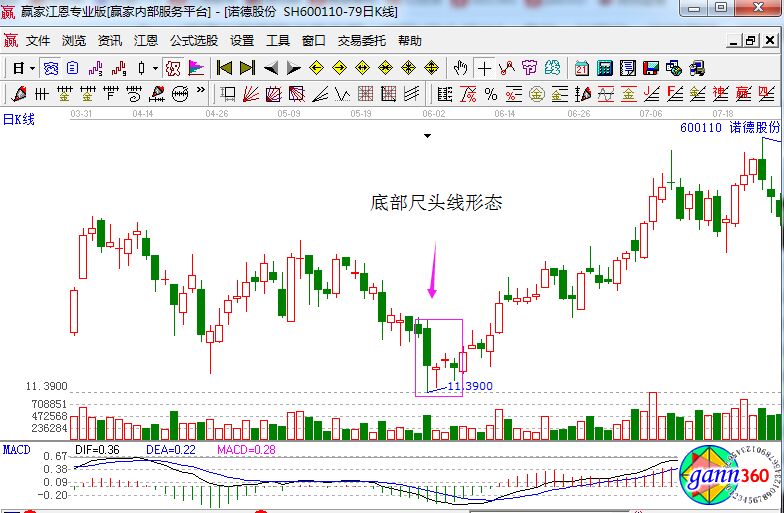Screen dimensions: 784x513
Task: Open the candlestick chart type dropdown arrow
Action: tap(154, 68)
